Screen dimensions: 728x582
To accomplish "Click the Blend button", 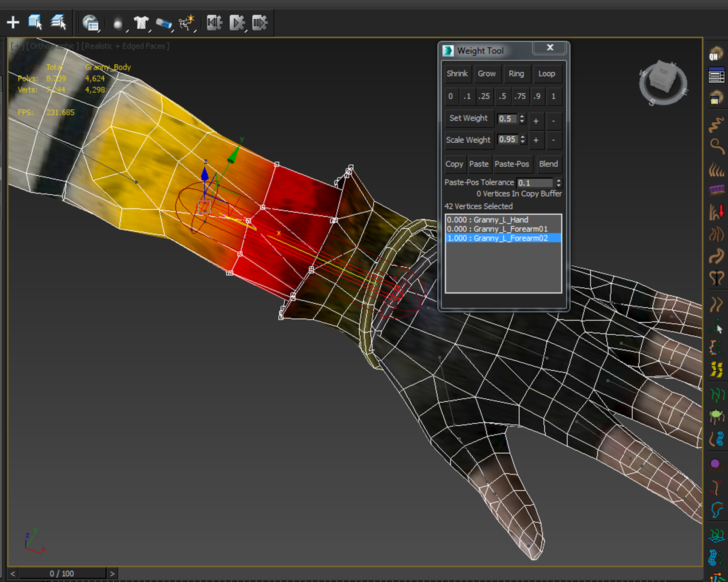I will [x=549, y=164].
